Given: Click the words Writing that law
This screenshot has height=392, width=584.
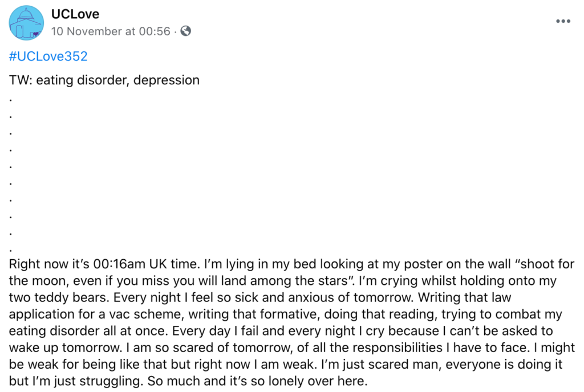Looking at the screenshot, I should click(464, 297).
